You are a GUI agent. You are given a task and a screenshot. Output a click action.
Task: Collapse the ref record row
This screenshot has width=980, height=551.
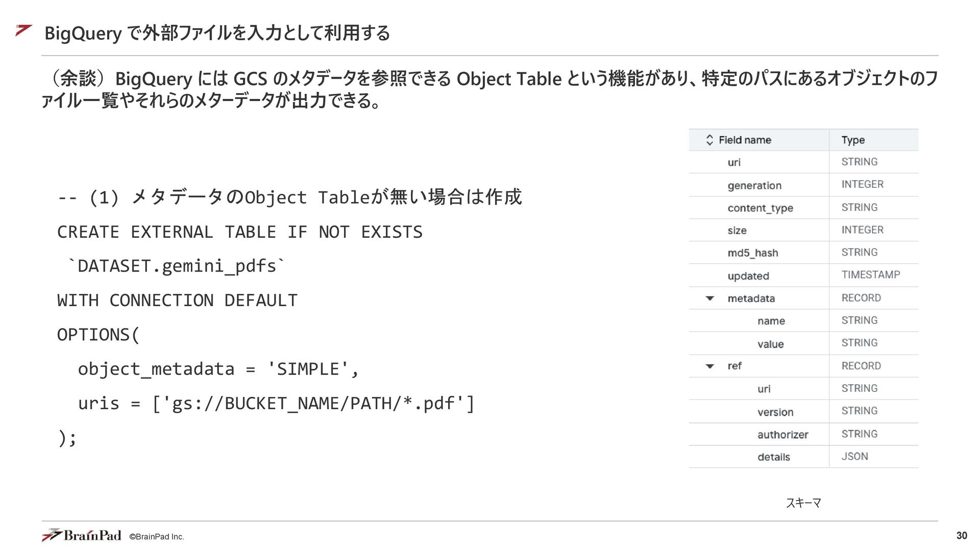[x=710, y=366]
